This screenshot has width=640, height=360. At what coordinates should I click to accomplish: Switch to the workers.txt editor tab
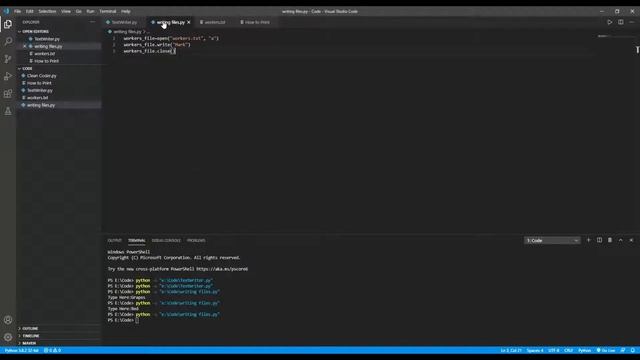click(215, 22)
